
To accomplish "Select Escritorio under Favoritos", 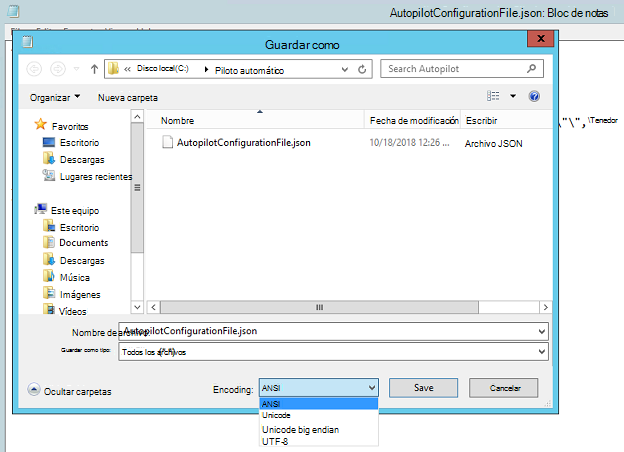I will click(x=79, y=142).
